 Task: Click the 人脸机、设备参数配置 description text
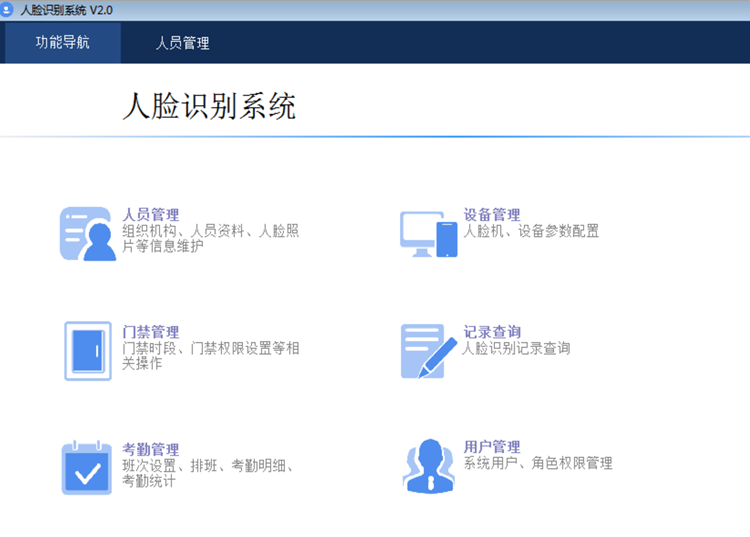pos(531,231)
